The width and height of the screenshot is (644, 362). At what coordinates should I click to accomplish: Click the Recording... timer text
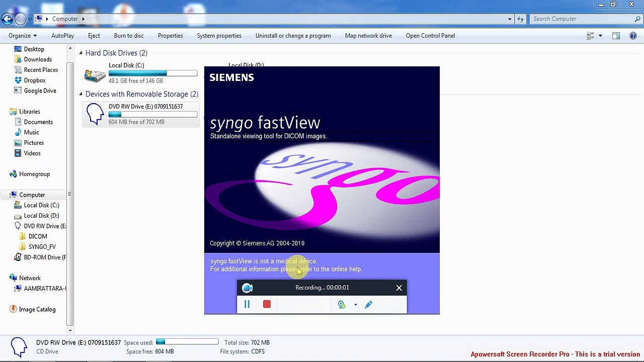(322, 288)
